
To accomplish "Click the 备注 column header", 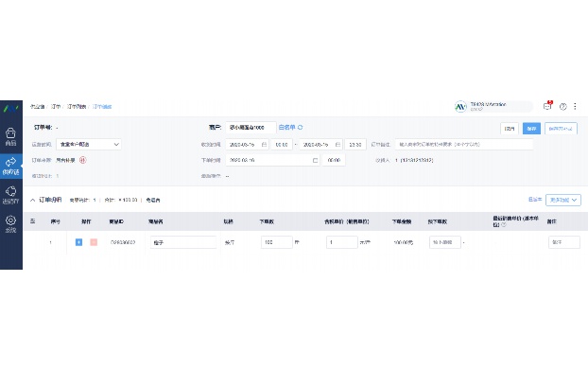I will (x=551, y=221).
